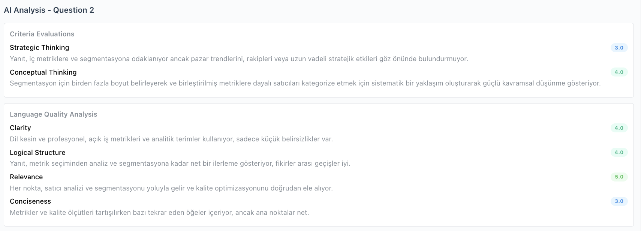Select the Strategic Thinking description text
The height and width of the screenshot is (231, 644).
click(239, 59)
